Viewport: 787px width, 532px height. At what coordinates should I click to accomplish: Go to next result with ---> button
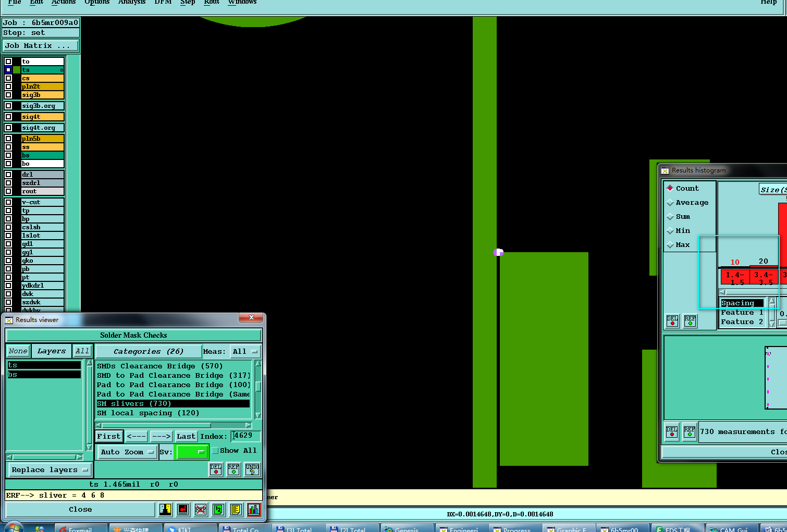coord(162,437)
